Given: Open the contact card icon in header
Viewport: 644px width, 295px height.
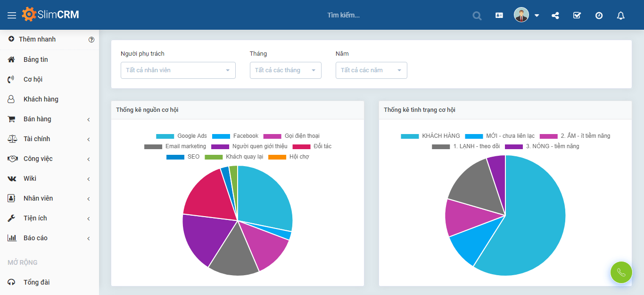Looking at the screenshot, I should pos(499,15).
